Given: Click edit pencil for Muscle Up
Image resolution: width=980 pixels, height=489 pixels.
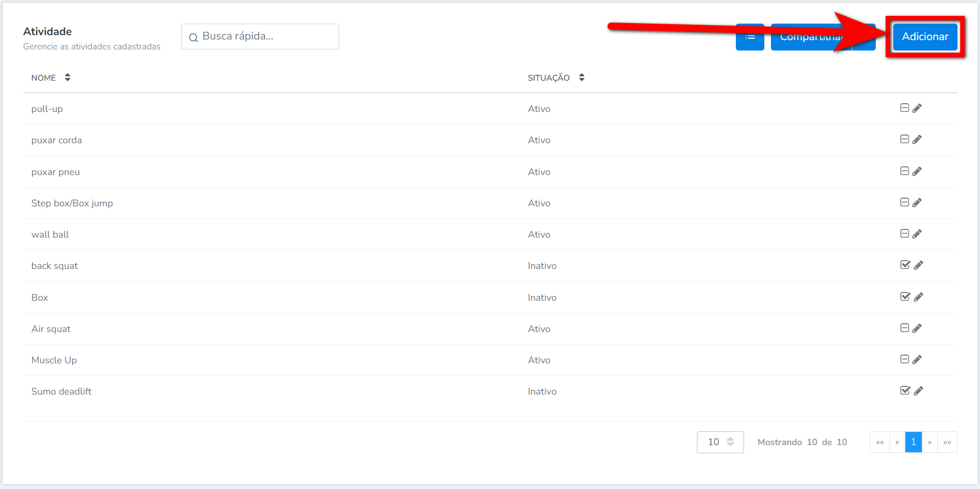Looking at the screenshot, I should click(x=917, y=360).
